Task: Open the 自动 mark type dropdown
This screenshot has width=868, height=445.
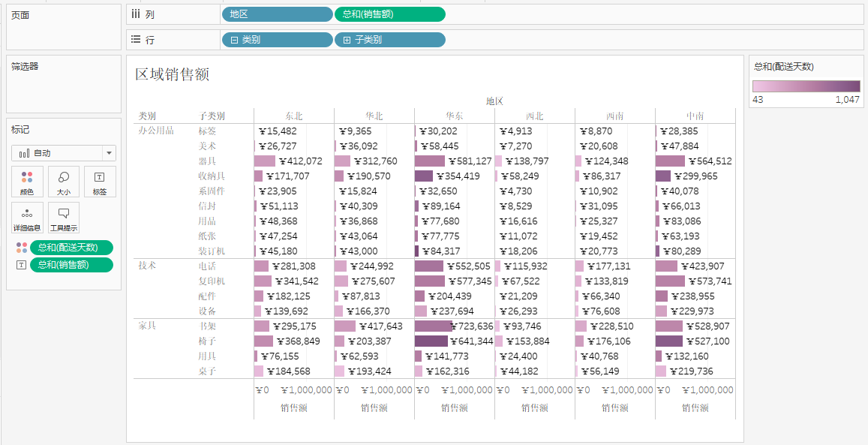Action: click(110, 153)
